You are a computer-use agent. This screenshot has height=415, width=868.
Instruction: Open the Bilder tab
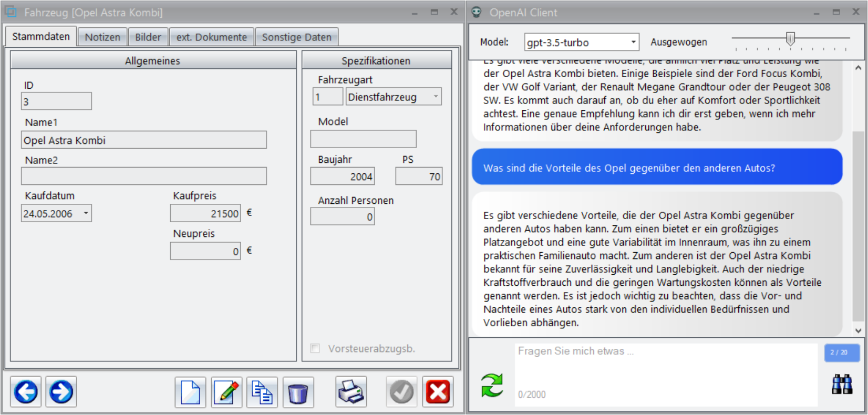coord(148,37)
